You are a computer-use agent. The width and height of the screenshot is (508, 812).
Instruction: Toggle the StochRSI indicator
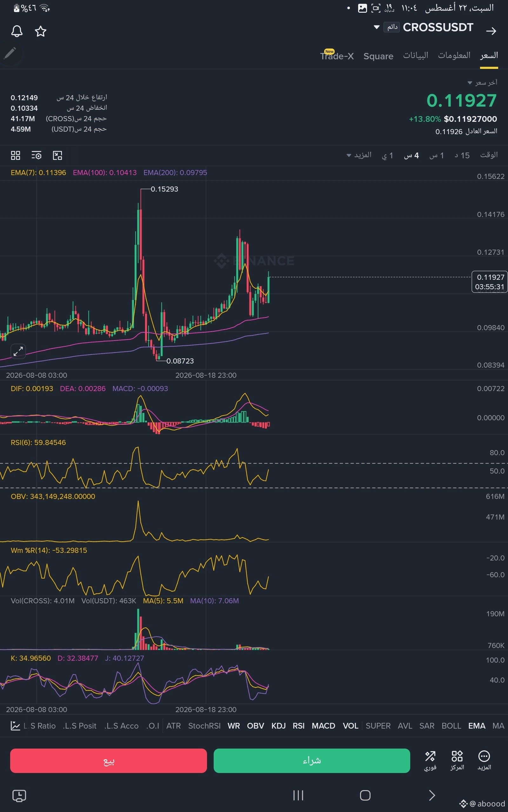tap(204, 726)
